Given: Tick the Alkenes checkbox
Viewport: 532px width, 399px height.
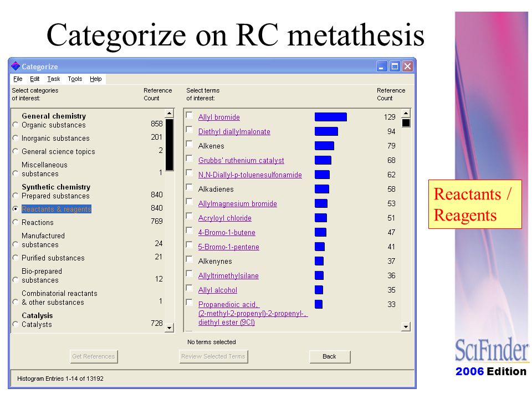Looking at the screenshot, I should point(190,144).
